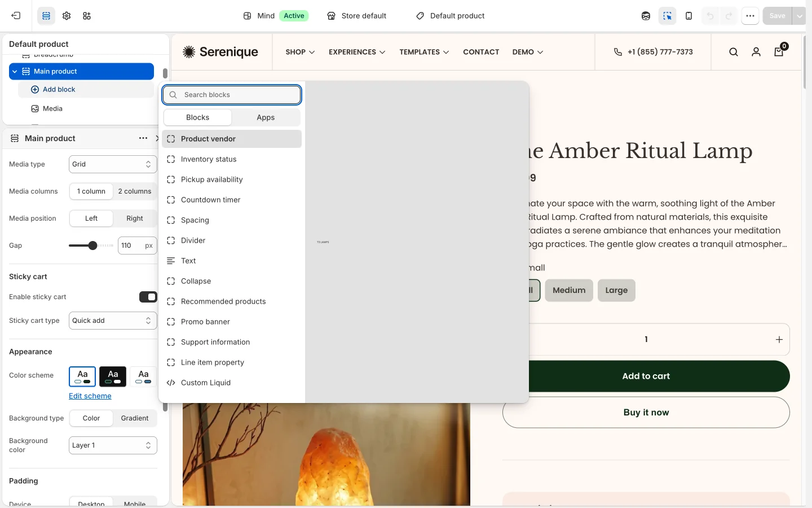Screen dimensions: 812x508
Task: Set Media position to Right
Action: pos(135,218)
